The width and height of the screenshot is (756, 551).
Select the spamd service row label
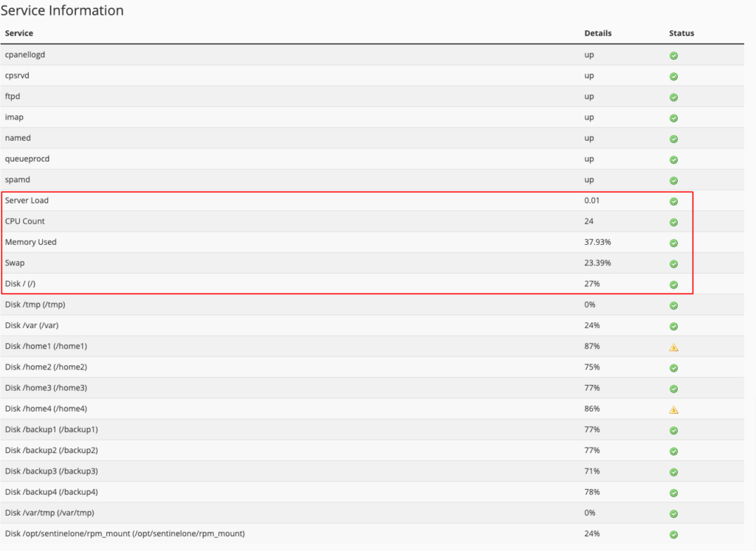tap(18, 180)
